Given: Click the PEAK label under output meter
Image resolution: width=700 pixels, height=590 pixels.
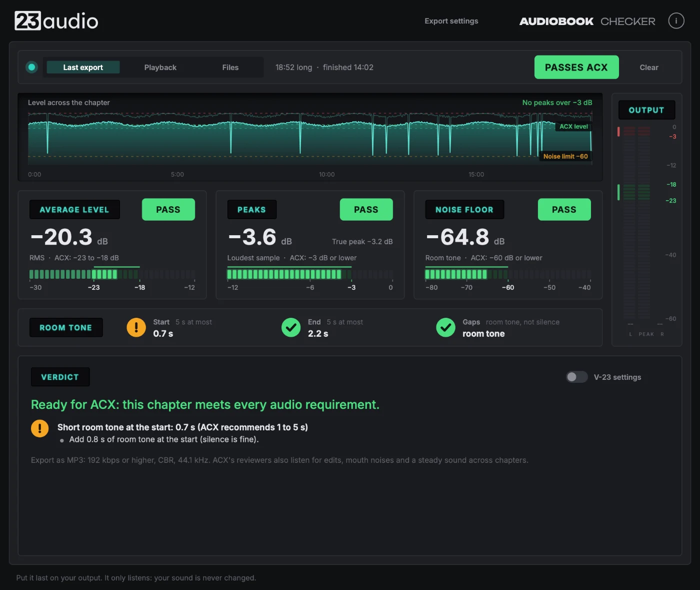Looking at the screenshot, I should (646, 334).
